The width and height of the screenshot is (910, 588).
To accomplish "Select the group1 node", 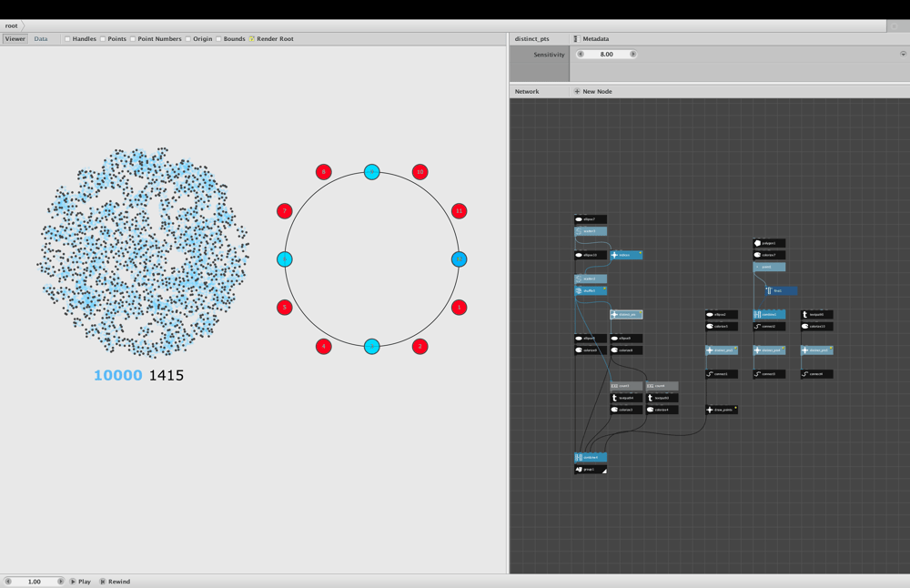I will pyautogui.click(x=591, y=469).
